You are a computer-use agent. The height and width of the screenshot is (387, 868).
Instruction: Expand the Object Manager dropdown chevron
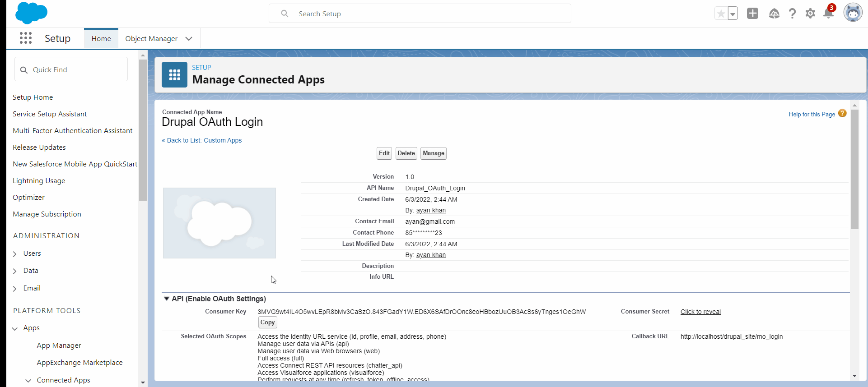[x=189, y=39]
